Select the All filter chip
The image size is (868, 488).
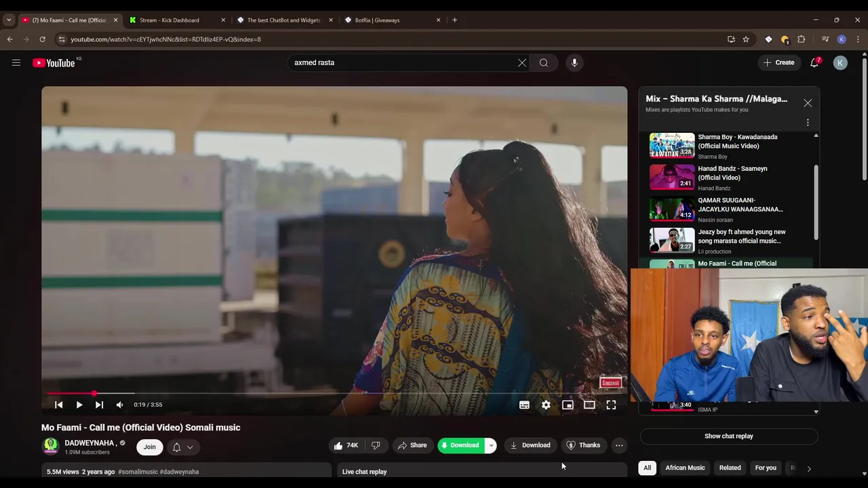pos(647,468)
